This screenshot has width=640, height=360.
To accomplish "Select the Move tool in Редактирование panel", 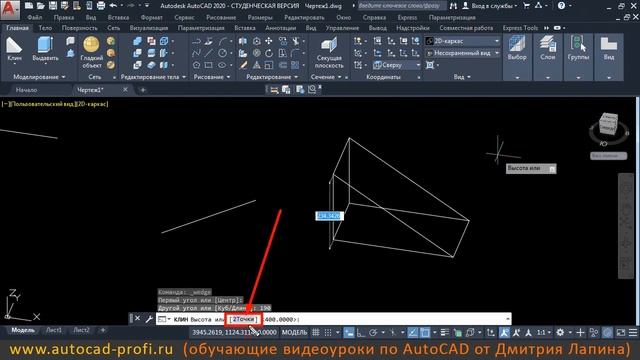I will coord(269,41).
